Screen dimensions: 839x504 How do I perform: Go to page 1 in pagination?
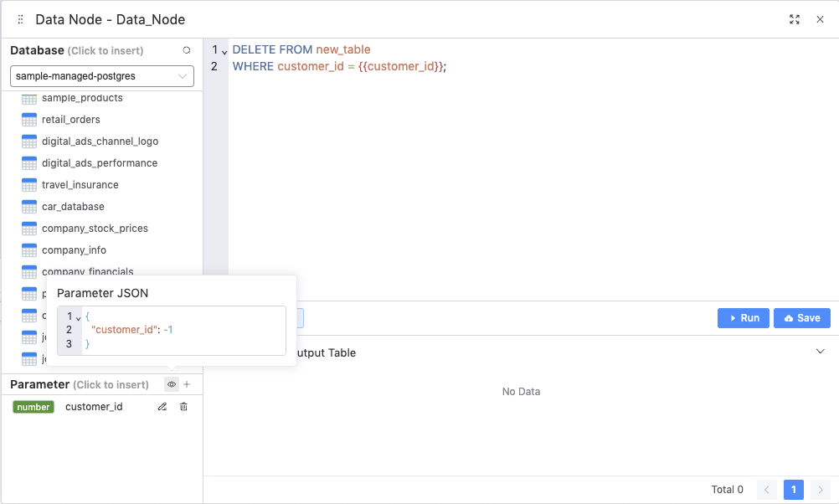pos(794,490)
